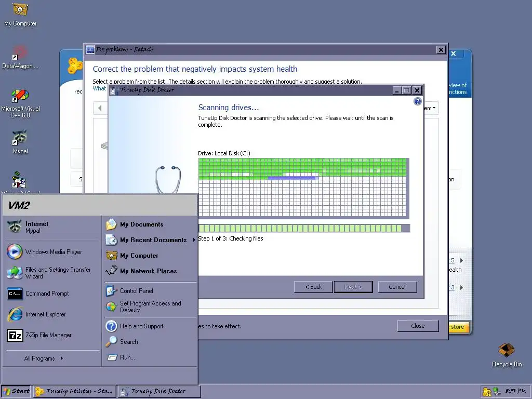532x399 pixels.
Task: Open 7-Zip File Manager
Action: click(x=52, y=335)
